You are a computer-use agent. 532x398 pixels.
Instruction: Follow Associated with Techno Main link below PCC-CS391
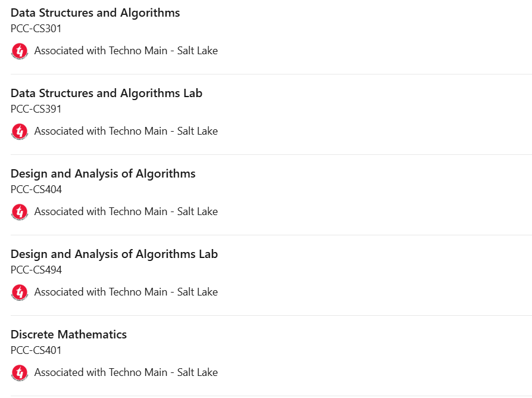[126, 131]
